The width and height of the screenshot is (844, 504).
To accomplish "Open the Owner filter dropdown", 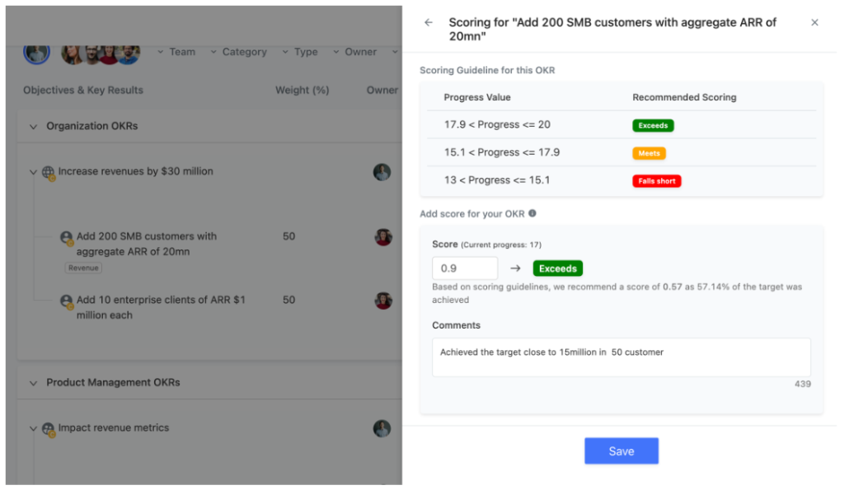I will coord(354,52).
